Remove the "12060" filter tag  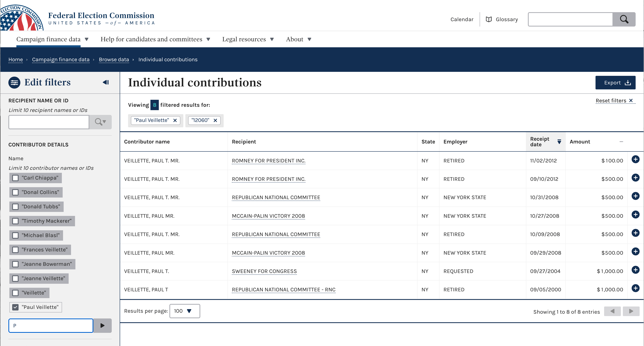215,121
